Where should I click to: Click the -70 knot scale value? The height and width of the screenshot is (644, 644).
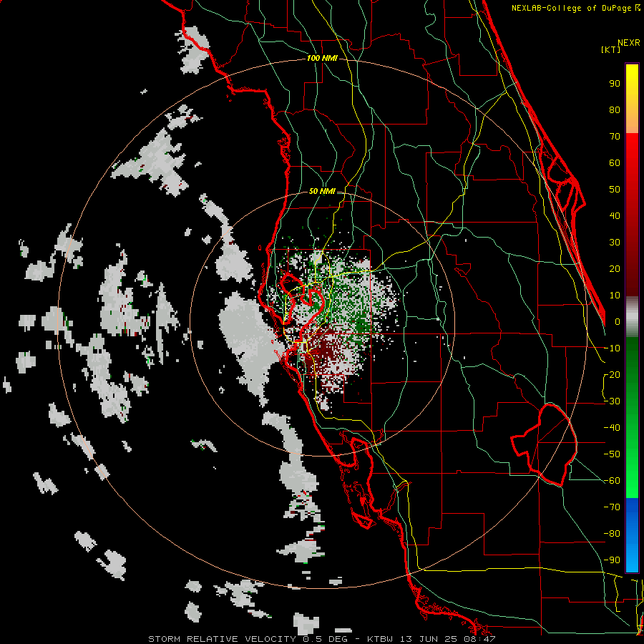[612, 507]
